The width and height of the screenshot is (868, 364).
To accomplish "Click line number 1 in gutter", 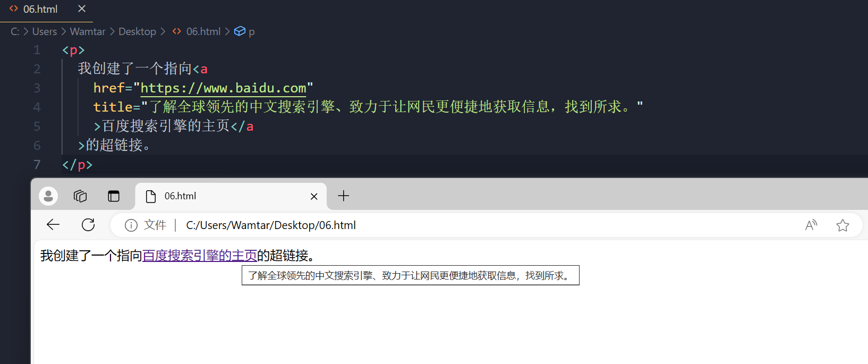I will [x=37, y=50].
